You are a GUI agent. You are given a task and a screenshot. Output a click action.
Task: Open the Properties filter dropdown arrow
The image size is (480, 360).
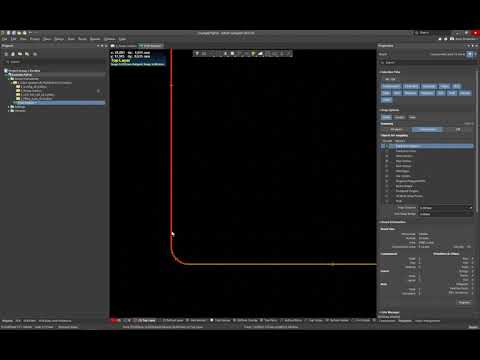[476, 54]
